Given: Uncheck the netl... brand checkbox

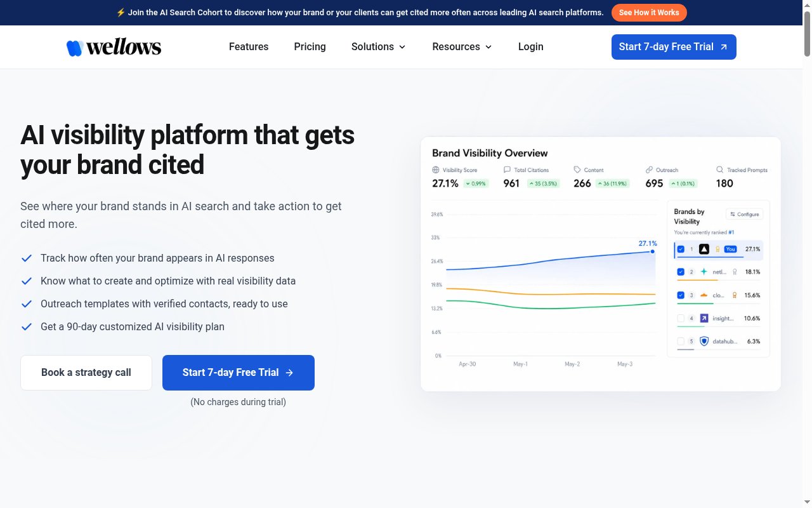Looking at the screenshot, I should tap(681, 272).
